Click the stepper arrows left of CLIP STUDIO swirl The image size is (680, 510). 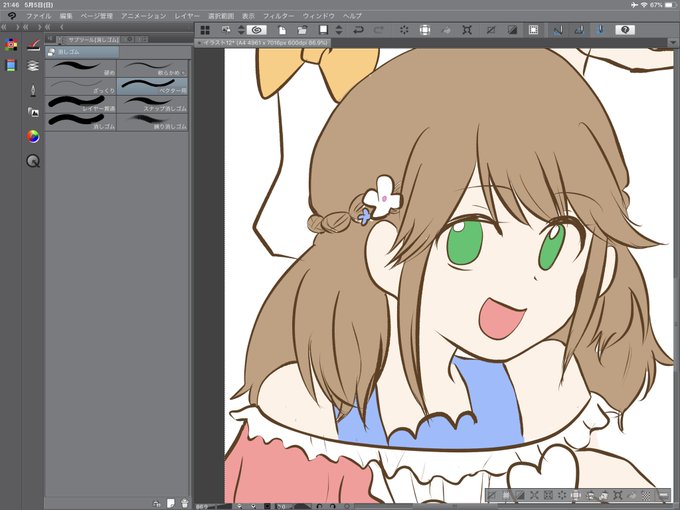pos(242,30)
